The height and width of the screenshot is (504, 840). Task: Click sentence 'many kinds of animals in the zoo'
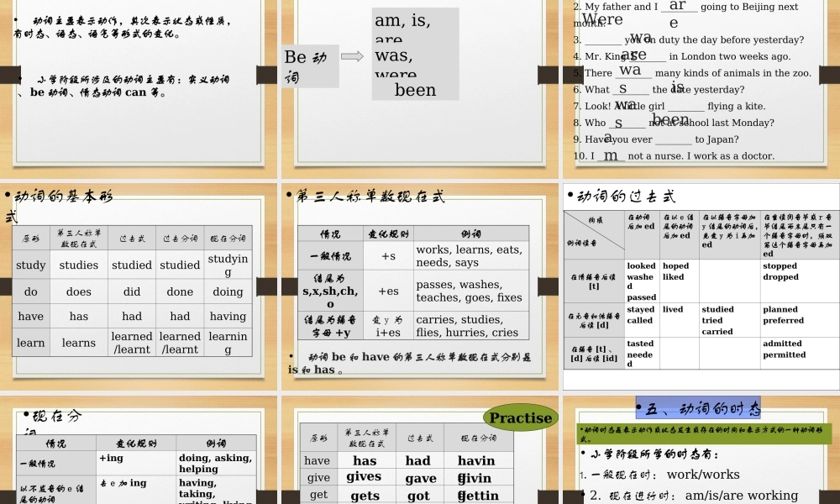coord(732,73)
